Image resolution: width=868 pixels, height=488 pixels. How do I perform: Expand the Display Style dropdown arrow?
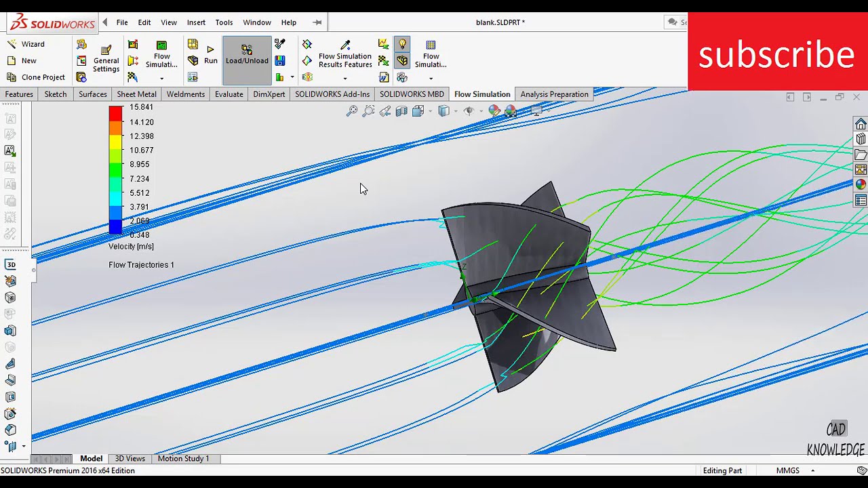(x=454, y=111)
